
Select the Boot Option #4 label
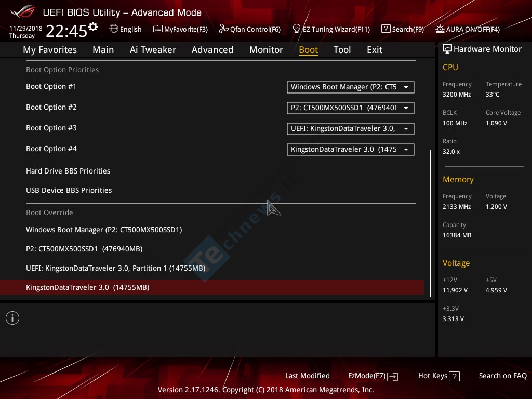pyautogui.click(x=51, y=149)
